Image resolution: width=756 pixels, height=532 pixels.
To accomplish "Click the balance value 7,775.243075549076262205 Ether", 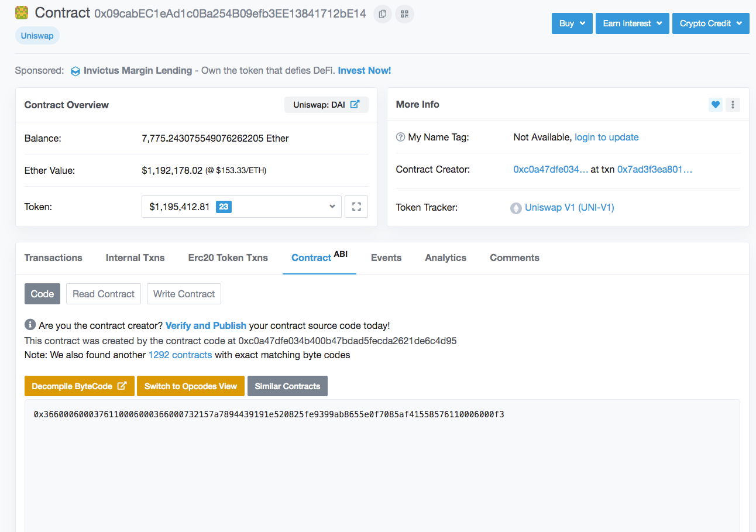I will (215, 138).
